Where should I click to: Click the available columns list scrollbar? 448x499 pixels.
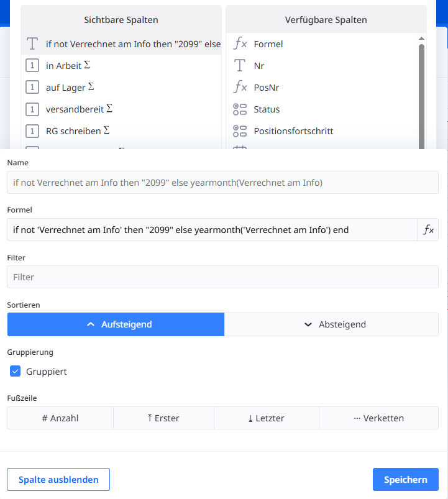[x=421, y=93]
